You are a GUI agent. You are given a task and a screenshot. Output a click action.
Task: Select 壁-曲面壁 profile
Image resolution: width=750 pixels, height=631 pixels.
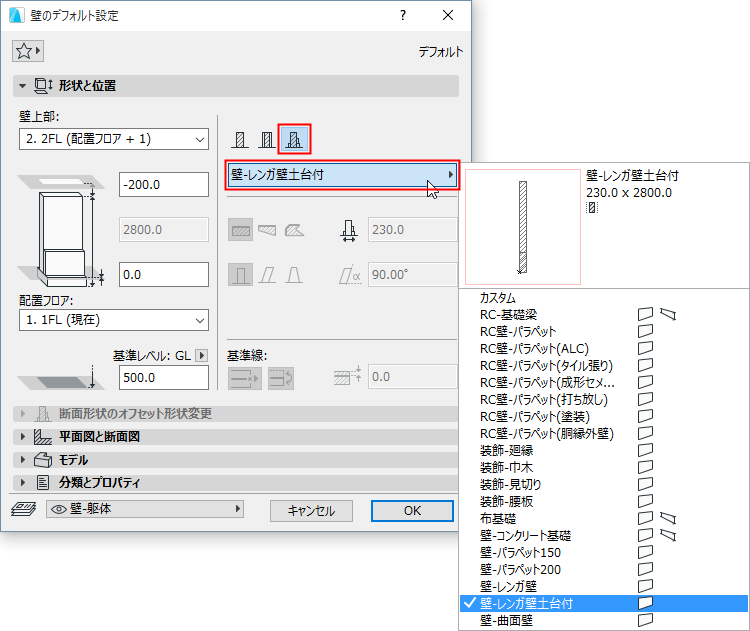tap(604, 620)
